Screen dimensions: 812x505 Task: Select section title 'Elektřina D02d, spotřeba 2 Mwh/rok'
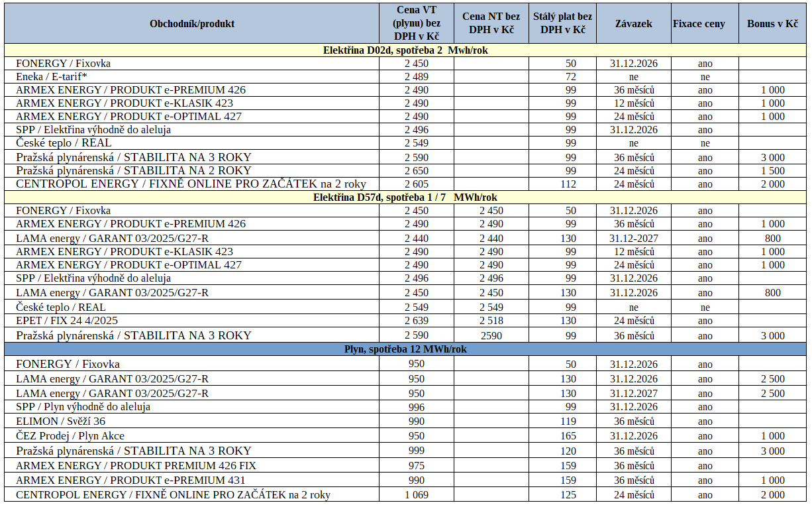coord(405,50)
